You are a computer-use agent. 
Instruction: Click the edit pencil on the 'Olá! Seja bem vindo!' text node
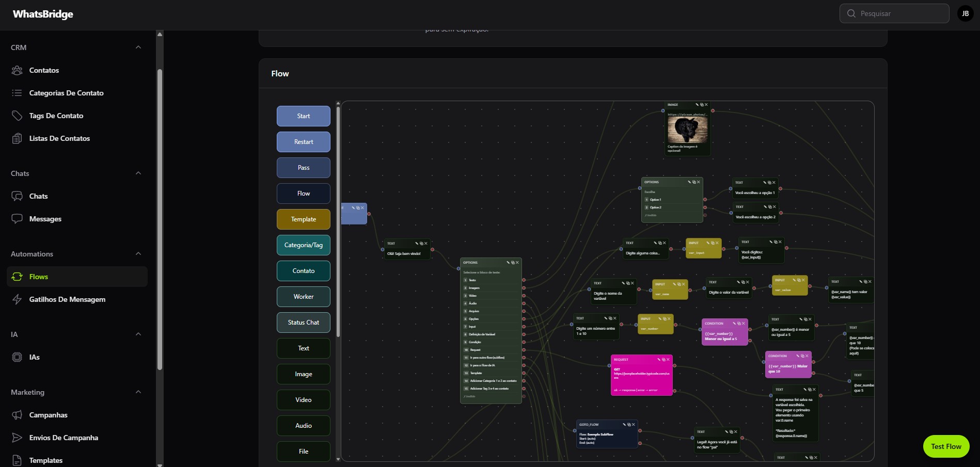pyautogui.click(x=417, y=244)
